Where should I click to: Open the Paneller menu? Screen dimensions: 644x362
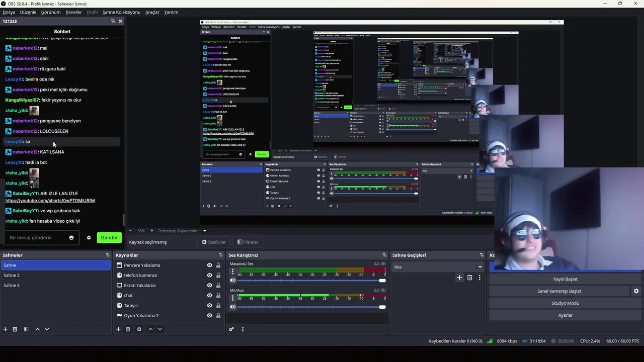[73, 12]
